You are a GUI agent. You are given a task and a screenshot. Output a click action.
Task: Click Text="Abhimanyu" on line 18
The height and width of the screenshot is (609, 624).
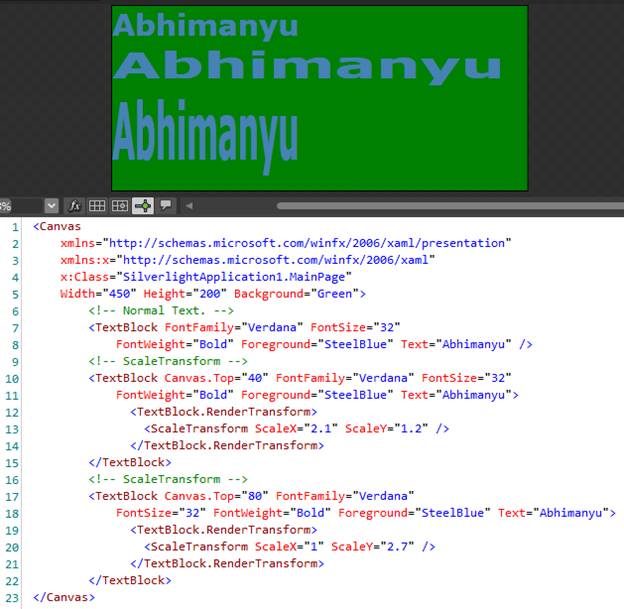554,513
